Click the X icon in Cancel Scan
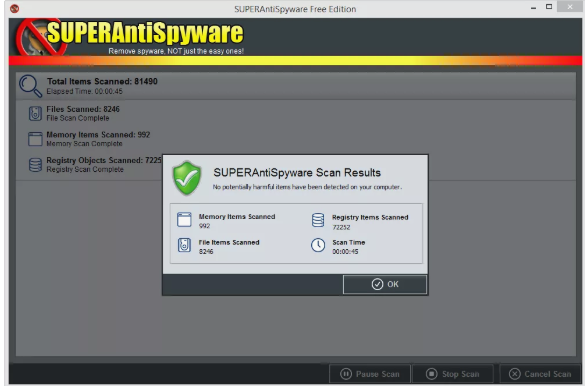585x386 pixels. pyautogui.click(x=514, y=374)
